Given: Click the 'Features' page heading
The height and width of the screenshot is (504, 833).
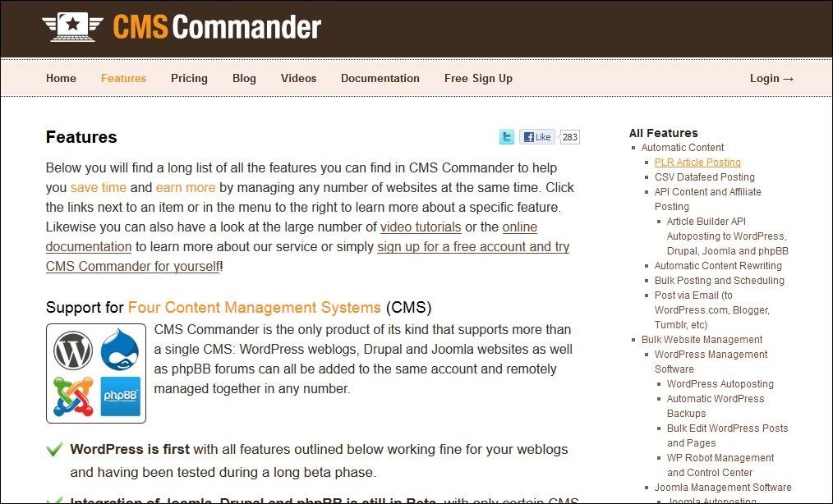Looking at the screenshot, I should pyautogui.click(x=81, y=137).
